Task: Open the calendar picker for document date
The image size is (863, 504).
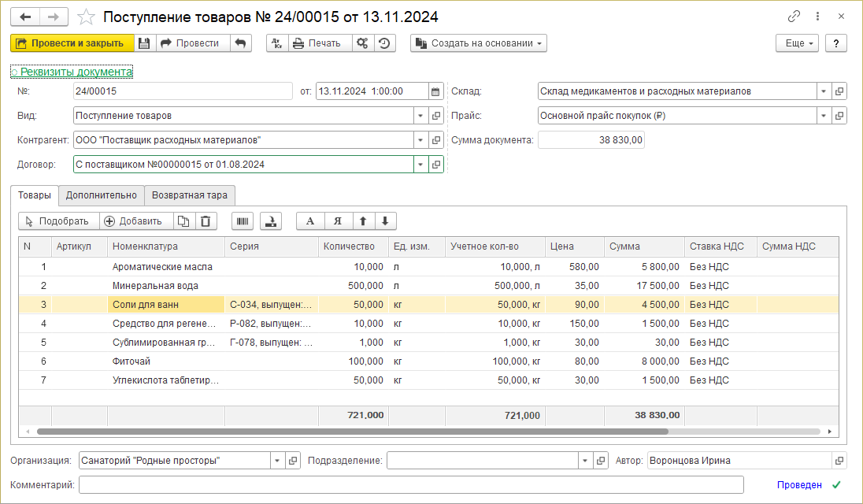Action: click(435, 91)
